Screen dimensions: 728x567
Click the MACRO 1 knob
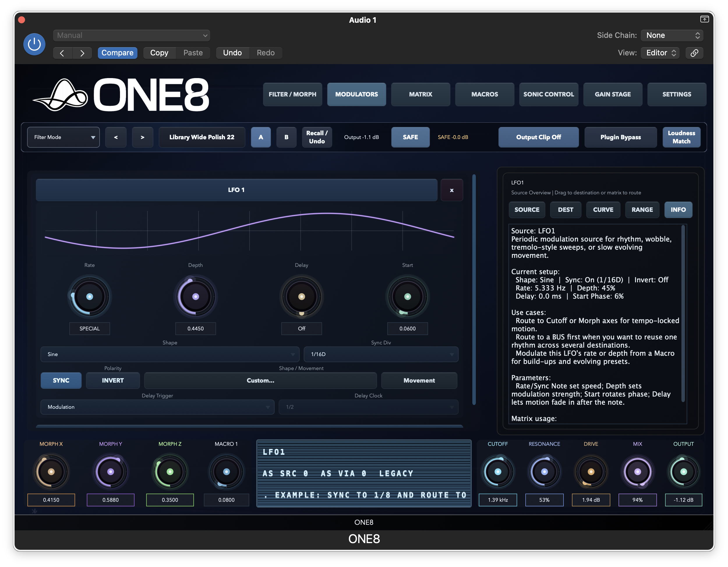point(226,472)
